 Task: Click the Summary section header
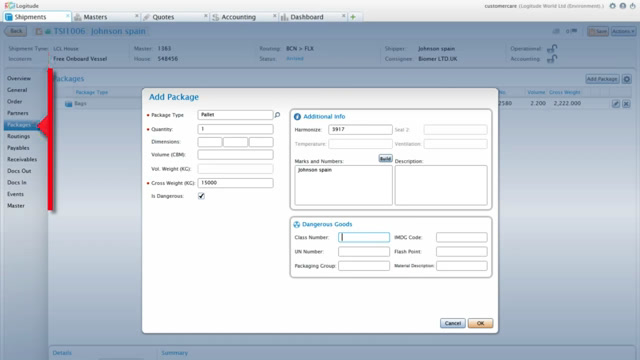[175, 353]
